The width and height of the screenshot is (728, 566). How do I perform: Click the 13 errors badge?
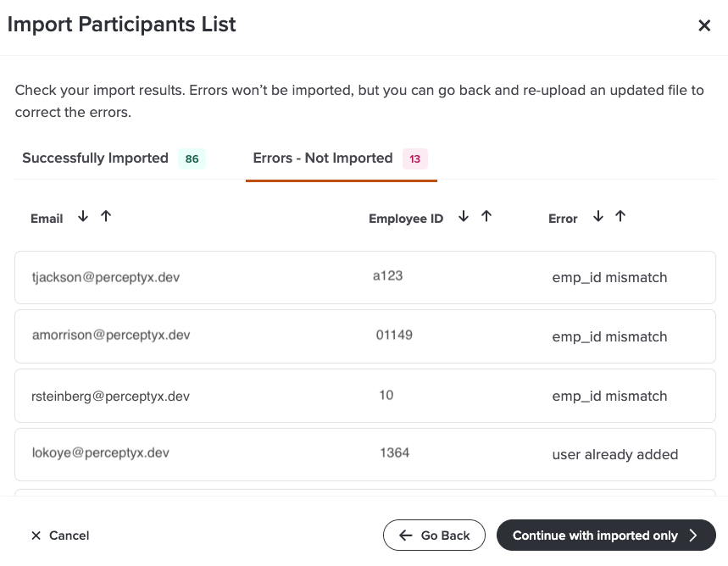[x=415, y=158]
